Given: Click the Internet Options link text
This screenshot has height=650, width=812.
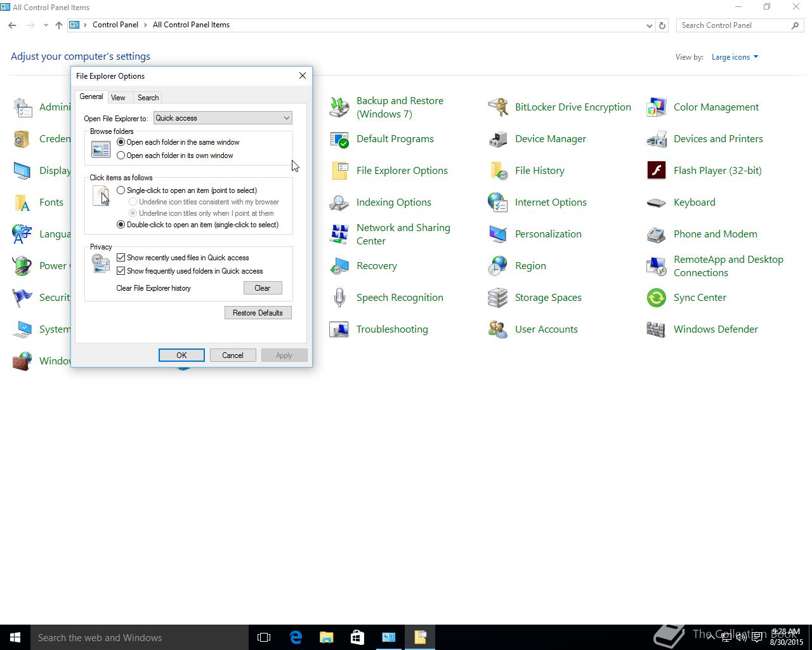Looking at the screenshot, I should click(551, 202).
